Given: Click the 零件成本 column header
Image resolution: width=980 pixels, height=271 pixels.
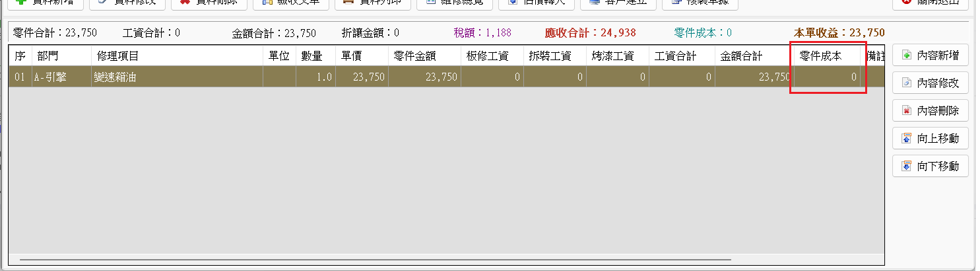Looking at the screenshot, I should pyautogui.click(x=826, y=56).
